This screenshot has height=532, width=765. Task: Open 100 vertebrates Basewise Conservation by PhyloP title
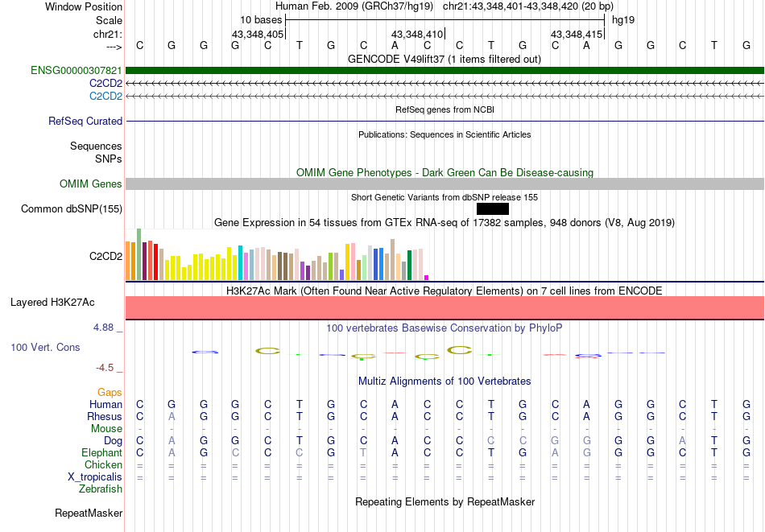pyautogui.click(x=445, y=328)
